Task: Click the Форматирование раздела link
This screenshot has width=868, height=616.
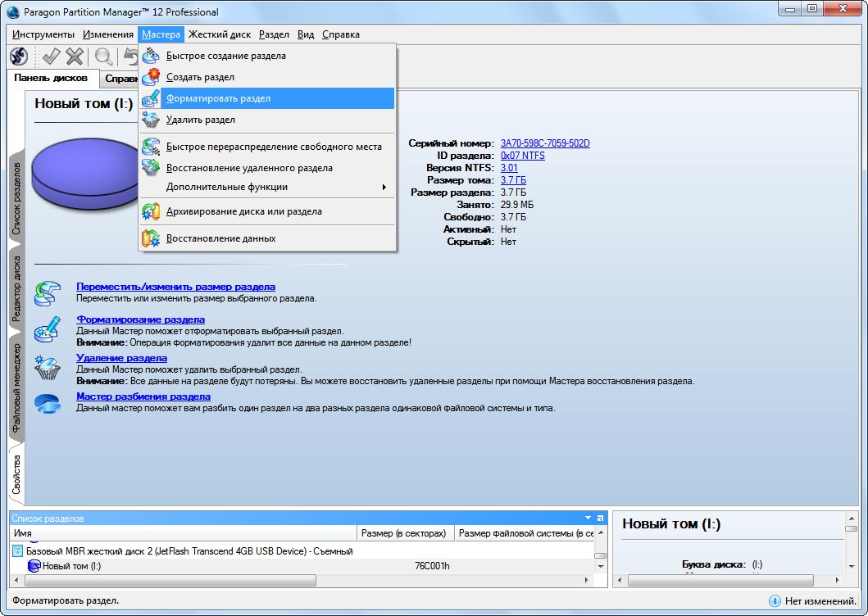Action: click(x=141, y=319)
